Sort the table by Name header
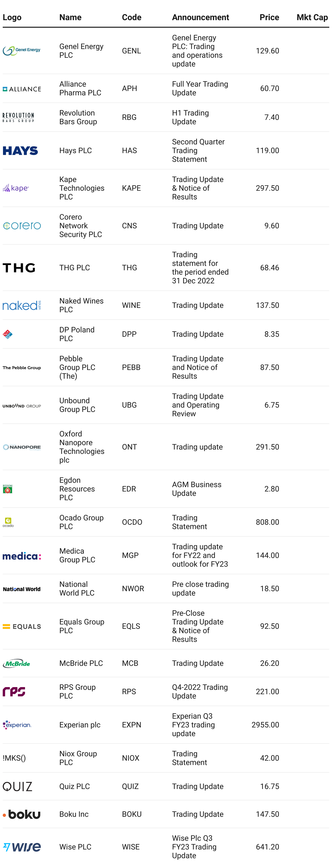The image size is (332, 868). click(x=70, y=17)
